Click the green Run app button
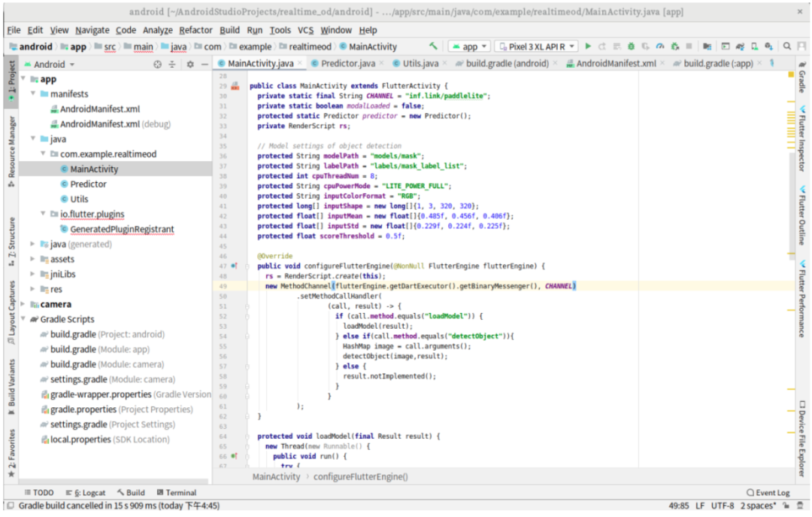The height and width of the screenshot is (517, 812). 588,47
